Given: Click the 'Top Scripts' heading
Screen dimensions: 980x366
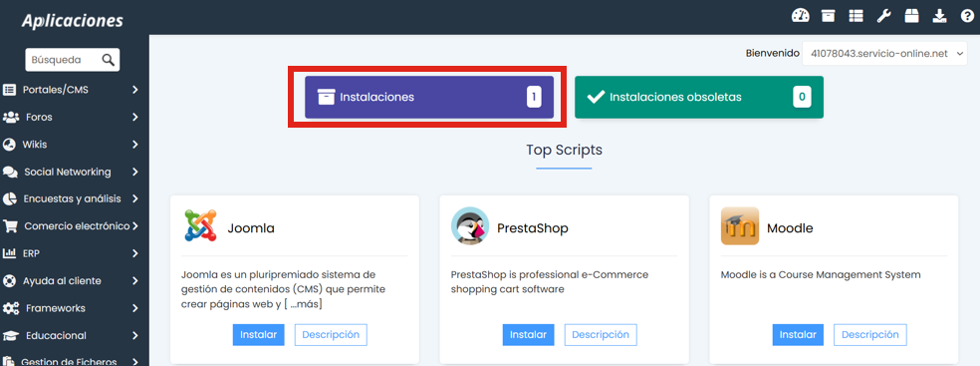Looking at the screenshot, I should 564,151.
